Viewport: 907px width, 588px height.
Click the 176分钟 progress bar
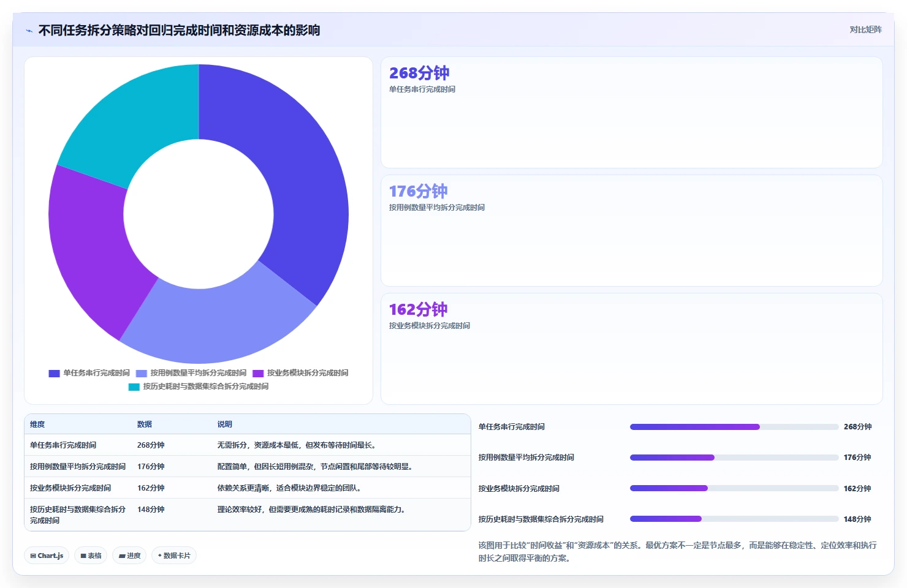click(x=734, y=458)
